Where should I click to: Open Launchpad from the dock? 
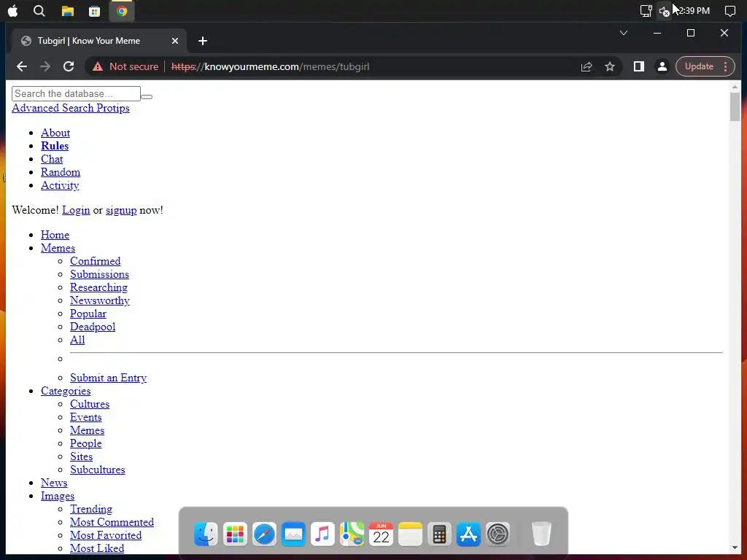(235, 534)
